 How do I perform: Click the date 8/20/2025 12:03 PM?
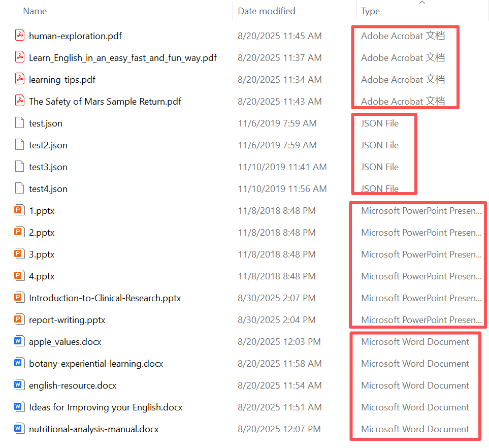279,342
